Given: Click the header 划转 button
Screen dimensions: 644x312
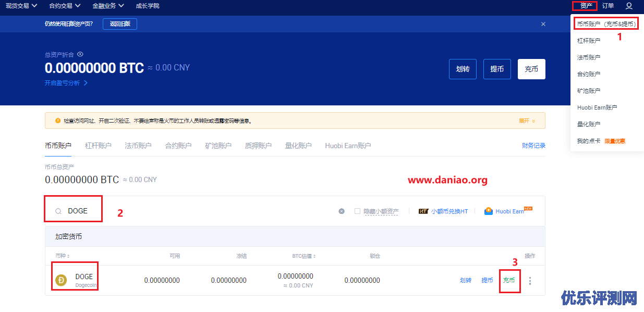Looking at the screenshot, I should (463, 69).
